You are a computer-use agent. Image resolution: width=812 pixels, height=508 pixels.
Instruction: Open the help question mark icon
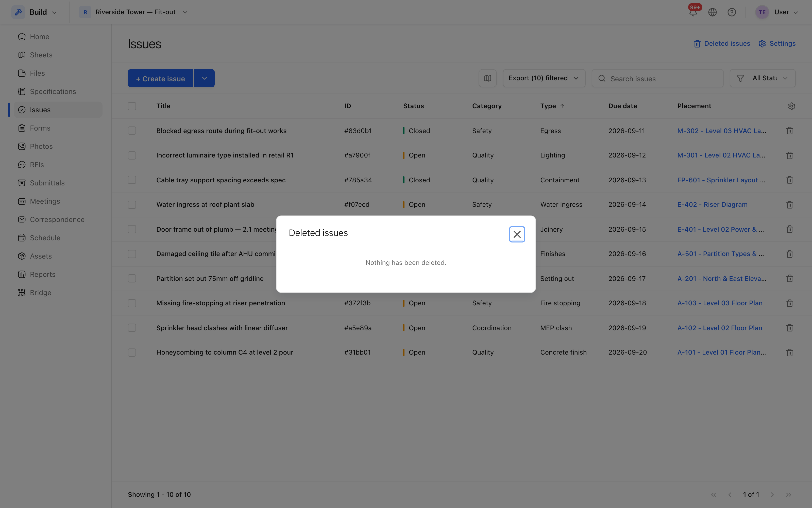pyautogui.click(x=732, y=12)
